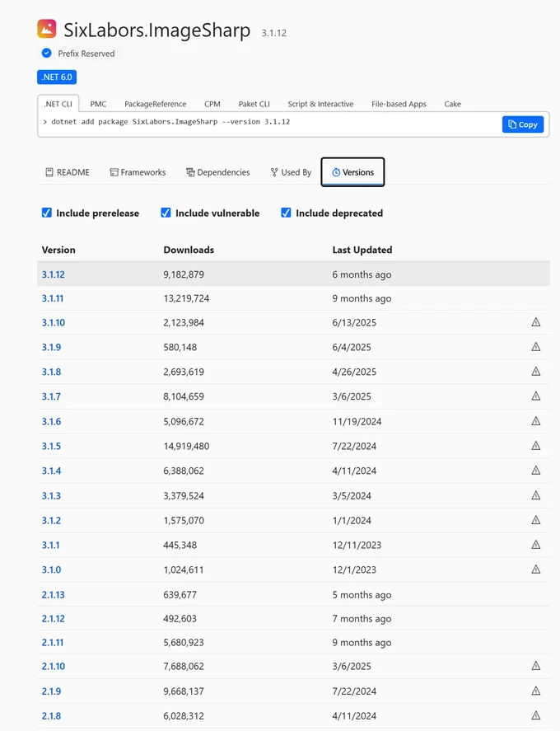The width and height of the screenshot is (560, 731).
Task: Uncheck Include prerelease checkbox
Action: coord(47,213)
